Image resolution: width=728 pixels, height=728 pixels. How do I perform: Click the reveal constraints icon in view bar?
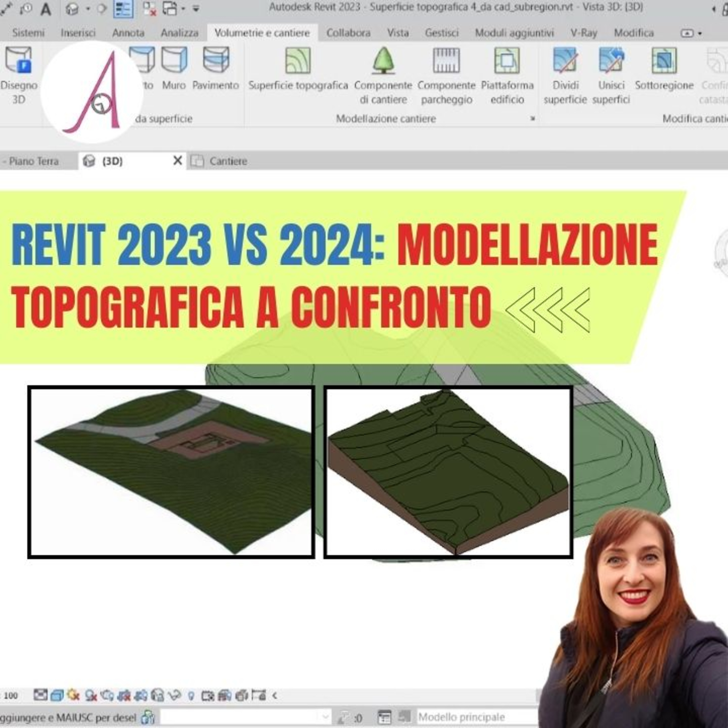(x=259, y=695)
